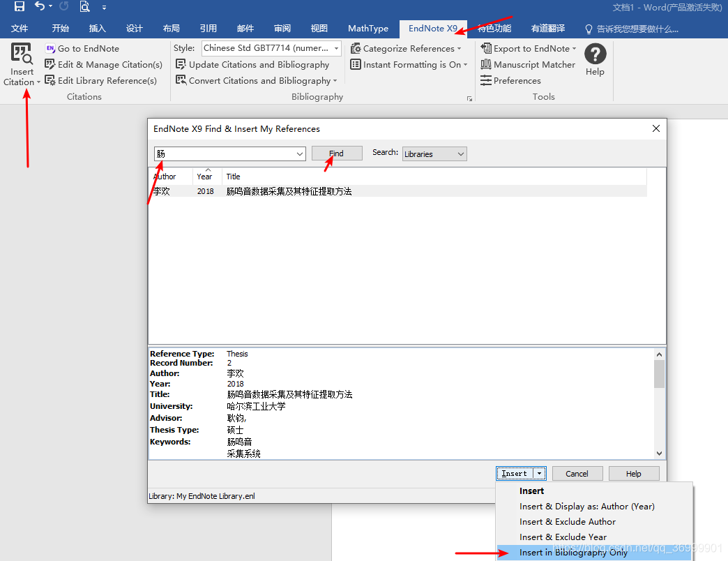This screenshot has width=728, height=561.
Task: Switch to the 邮件 tab
Action: click(x=245, y=29)
